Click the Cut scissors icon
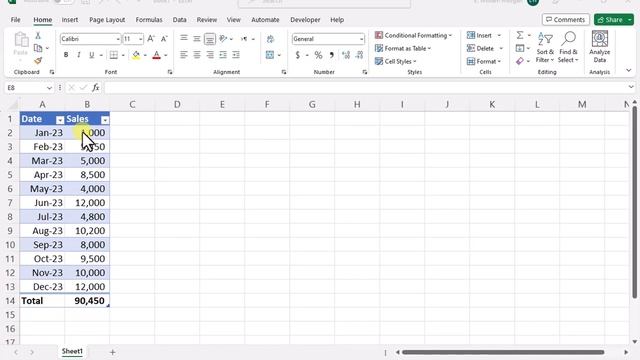The height and width of the screenshot is (360, 640). (x=38, y=36)
